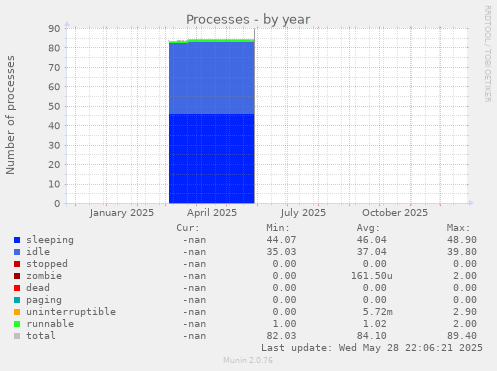This screenshot has height=371, width=497.
Task: Select the 'zombie' legend label
Action: [44, 276]
